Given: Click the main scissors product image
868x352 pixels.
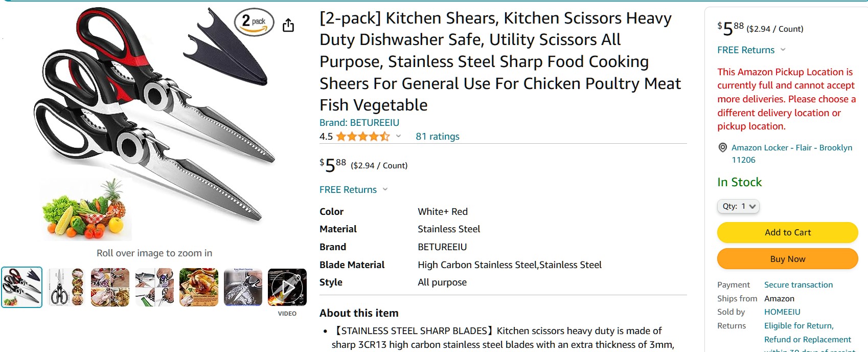Looking at the screenshot, I should click(153, 123).
